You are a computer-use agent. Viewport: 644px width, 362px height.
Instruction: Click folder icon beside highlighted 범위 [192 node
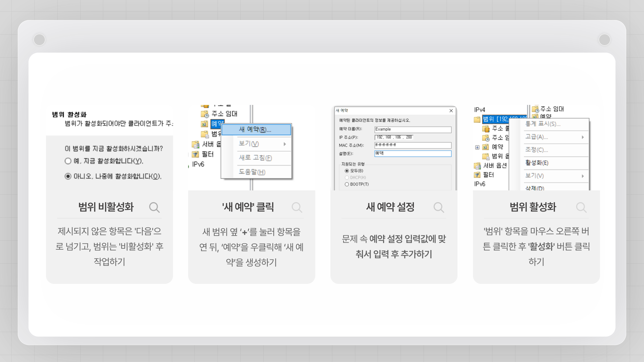[477, 119]
